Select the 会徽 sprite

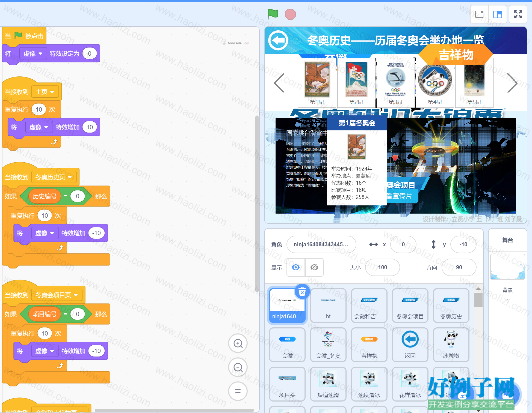click(x=287, y=345)
